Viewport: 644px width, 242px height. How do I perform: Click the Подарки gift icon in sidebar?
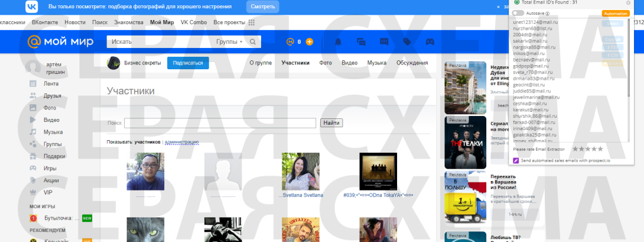(33, 156)
